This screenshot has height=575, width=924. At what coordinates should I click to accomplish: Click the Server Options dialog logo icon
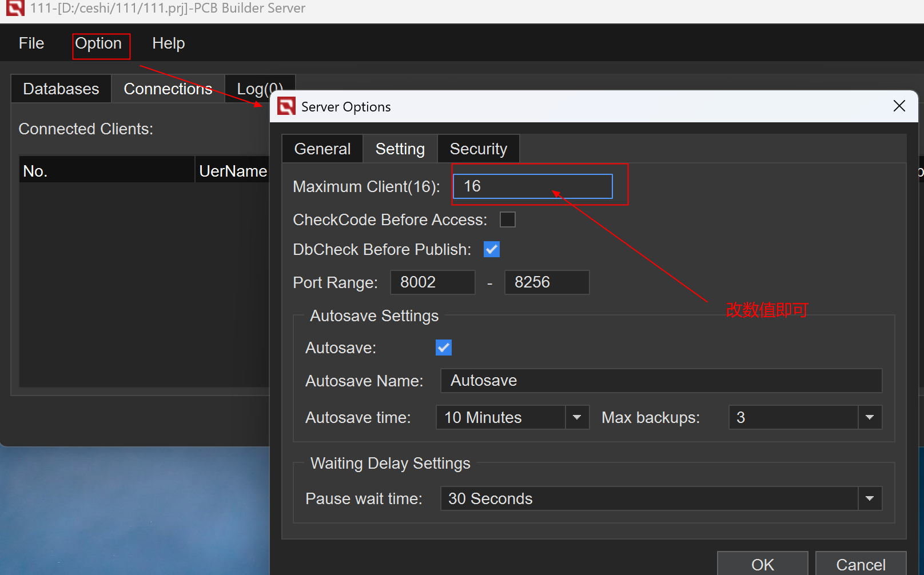286,106
